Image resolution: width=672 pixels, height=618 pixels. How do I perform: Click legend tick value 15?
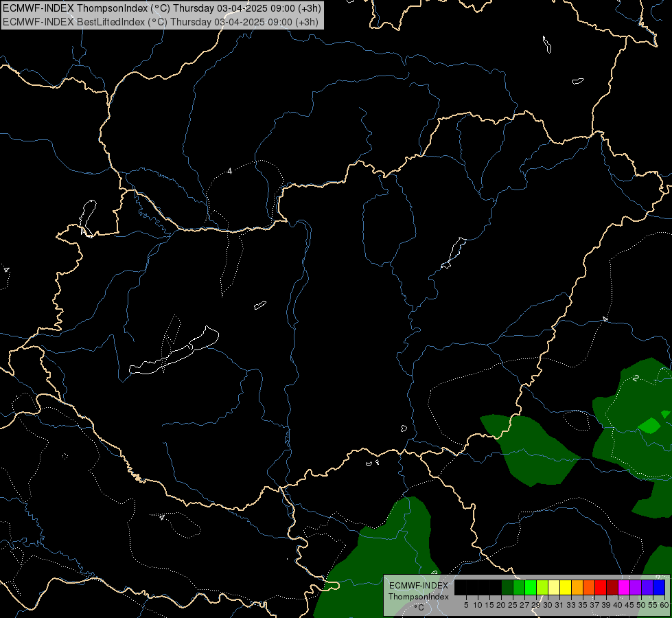click(489, 605)
